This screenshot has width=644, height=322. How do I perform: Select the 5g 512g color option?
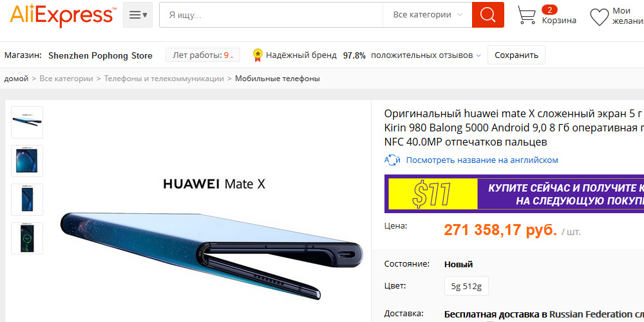click(466, 286)
